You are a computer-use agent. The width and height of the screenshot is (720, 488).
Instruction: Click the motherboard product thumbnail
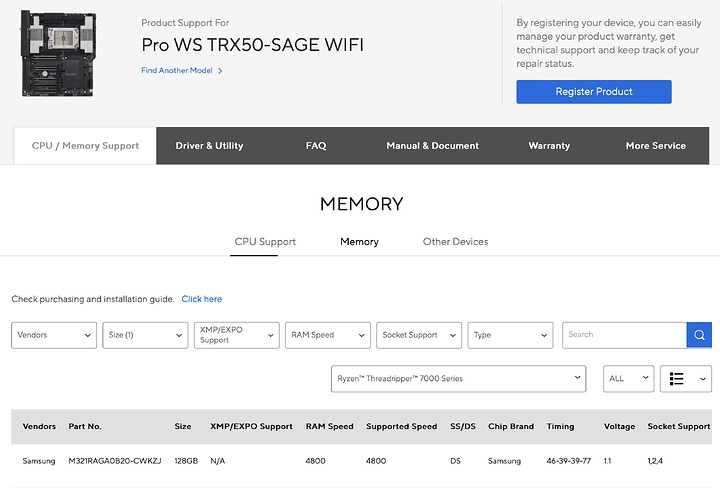coord(65,55)
